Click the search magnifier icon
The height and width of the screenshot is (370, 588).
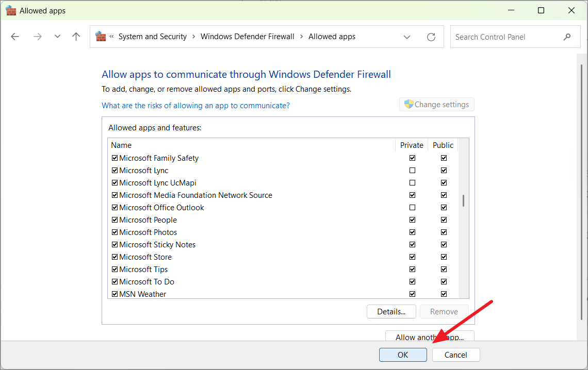[567, 37]
